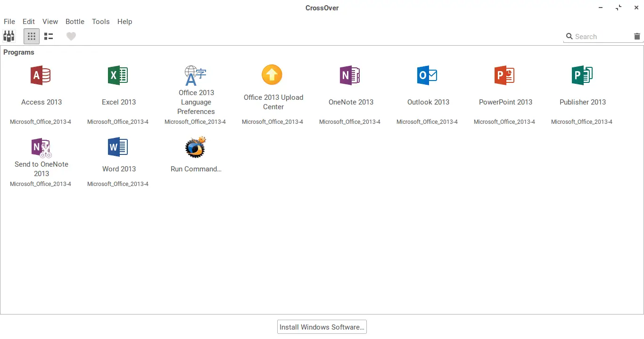Viewport: 644px width, 339px height.
Task: Launch Excel 2013 via its icon
Action: click(118, 75)
